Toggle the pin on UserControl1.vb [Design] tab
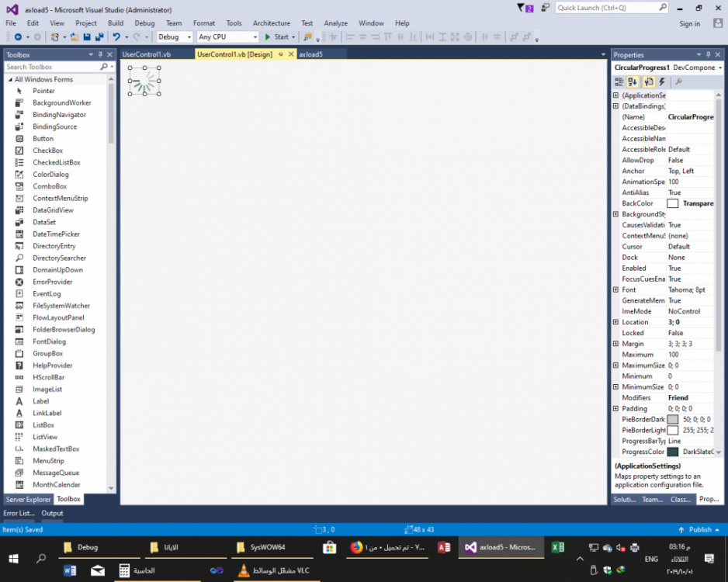The image size is (728, 582). (x=281, y=54)
